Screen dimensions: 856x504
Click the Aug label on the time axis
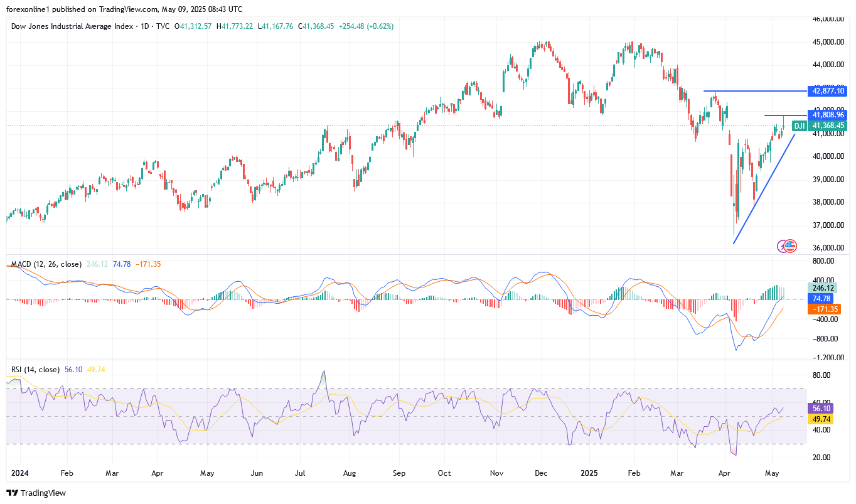pos(350,473)
